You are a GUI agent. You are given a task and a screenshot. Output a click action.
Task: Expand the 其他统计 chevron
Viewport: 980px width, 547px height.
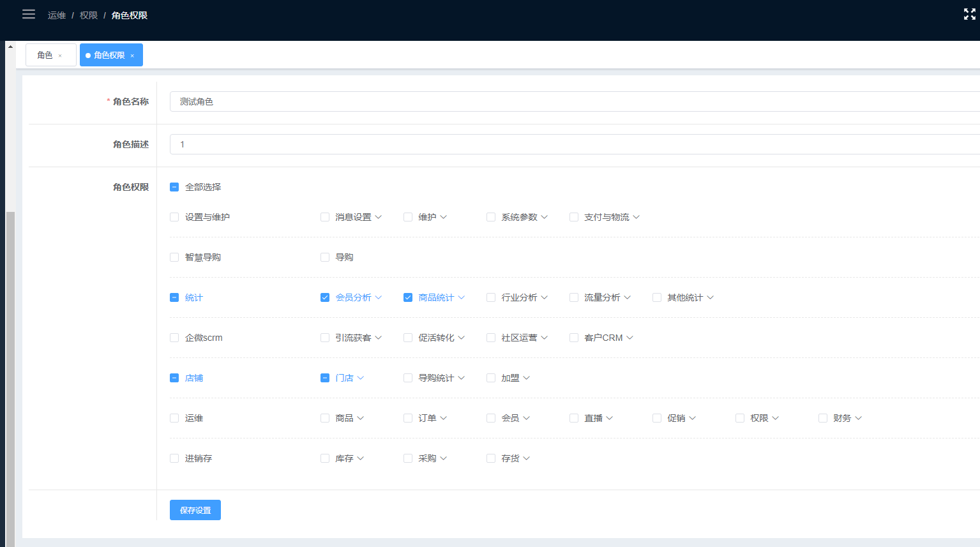(x=711, y=297)
